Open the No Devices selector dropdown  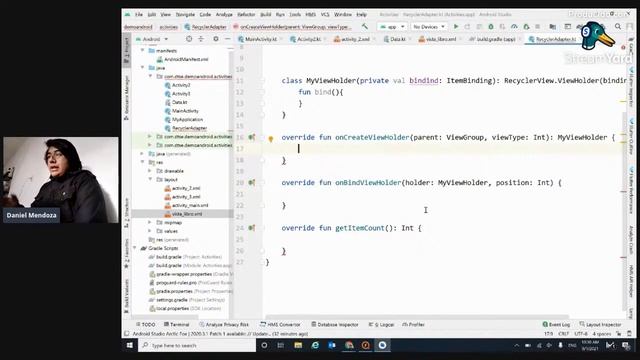coord(429,27)
